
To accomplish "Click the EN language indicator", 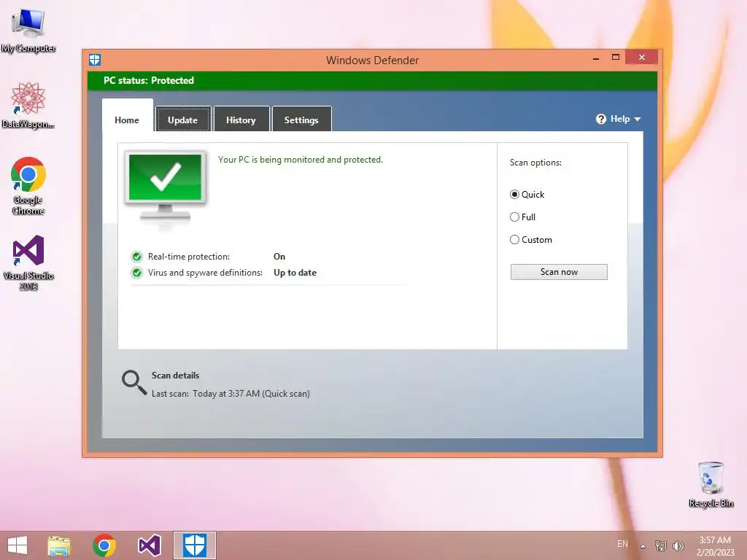I will (x=622, y=544).
